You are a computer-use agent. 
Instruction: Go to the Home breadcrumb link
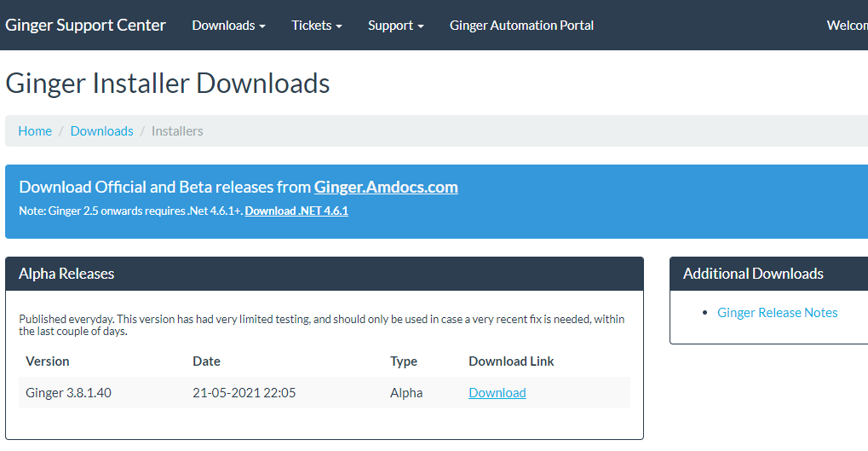[x=35, y=131]
